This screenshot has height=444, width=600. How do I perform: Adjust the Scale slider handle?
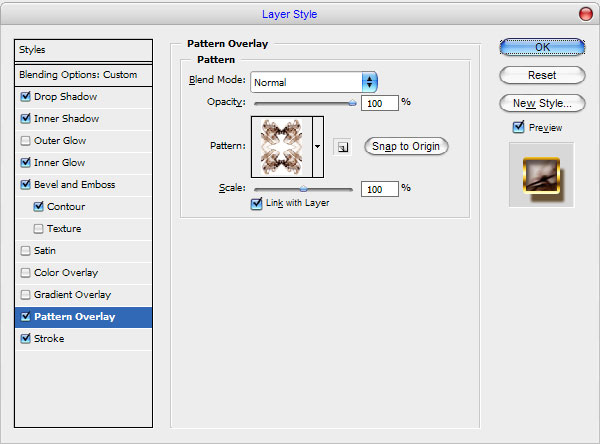(303, 189)
